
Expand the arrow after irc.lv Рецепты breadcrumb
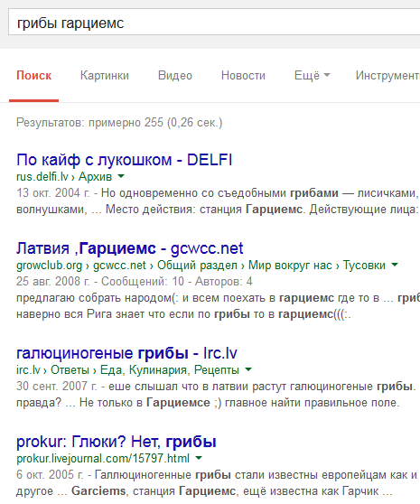(x=248, y=369)
